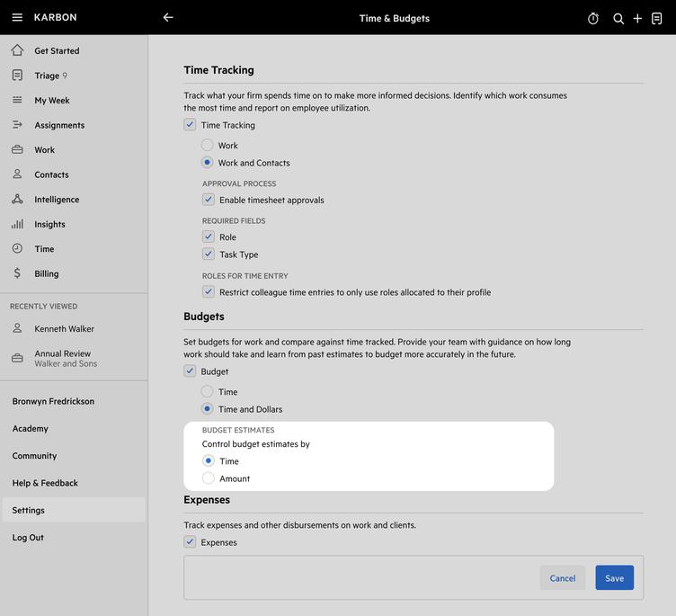Select the Amount radio button
Viewport: 676px width, 616px height.
(209, 478)
